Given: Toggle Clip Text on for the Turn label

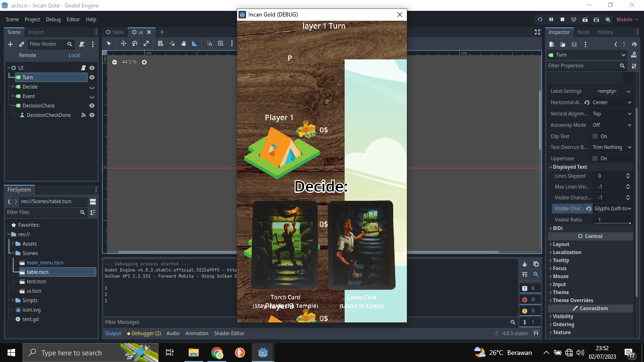Looking at the screenshot, I should 595,136.
